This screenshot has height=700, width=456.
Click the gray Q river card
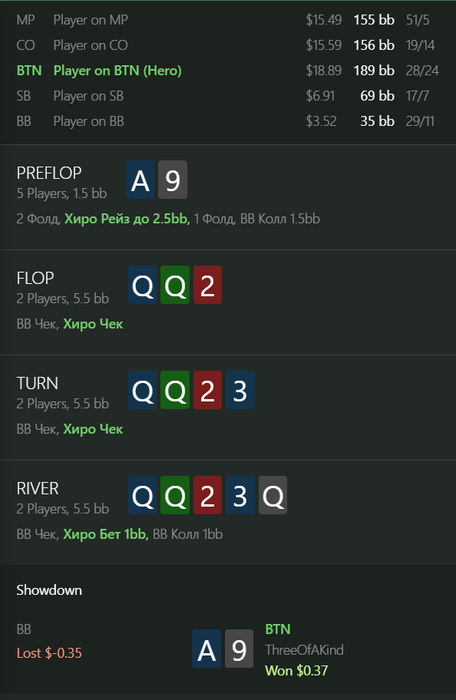pos(273,495)
